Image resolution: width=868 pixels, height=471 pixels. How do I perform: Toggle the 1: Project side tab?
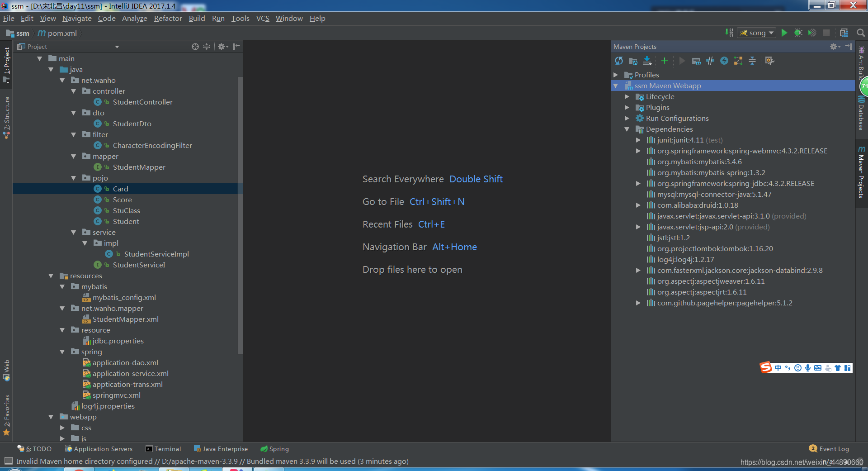(6, 65)
